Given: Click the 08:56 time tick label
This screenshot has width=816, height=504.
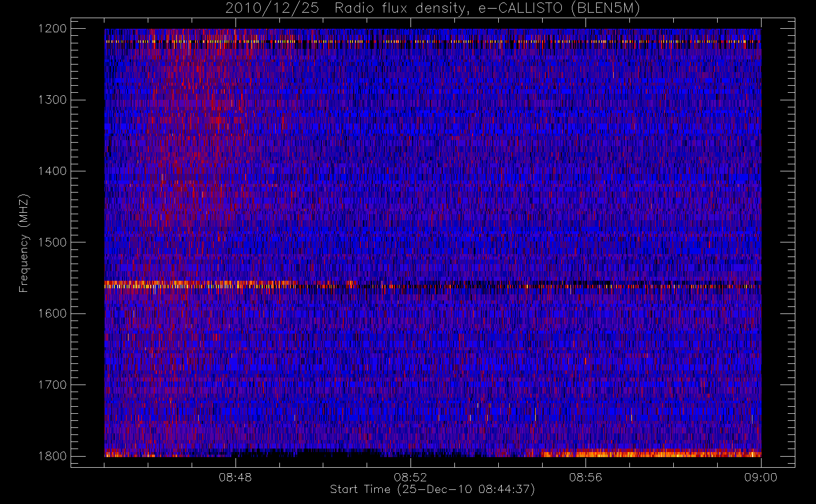Looking at the screenshot, I should click(x=586, y=477).
